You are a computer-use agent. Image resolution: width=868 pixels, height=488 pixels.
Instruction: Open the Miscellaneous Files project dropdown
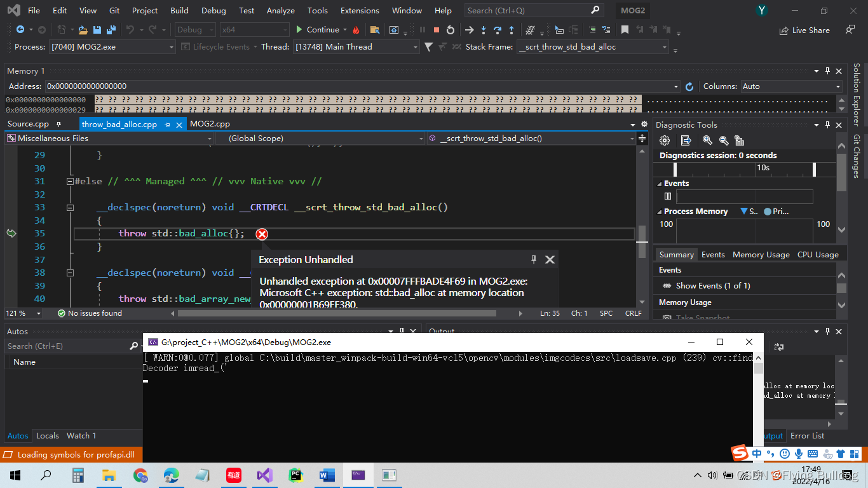109,139
